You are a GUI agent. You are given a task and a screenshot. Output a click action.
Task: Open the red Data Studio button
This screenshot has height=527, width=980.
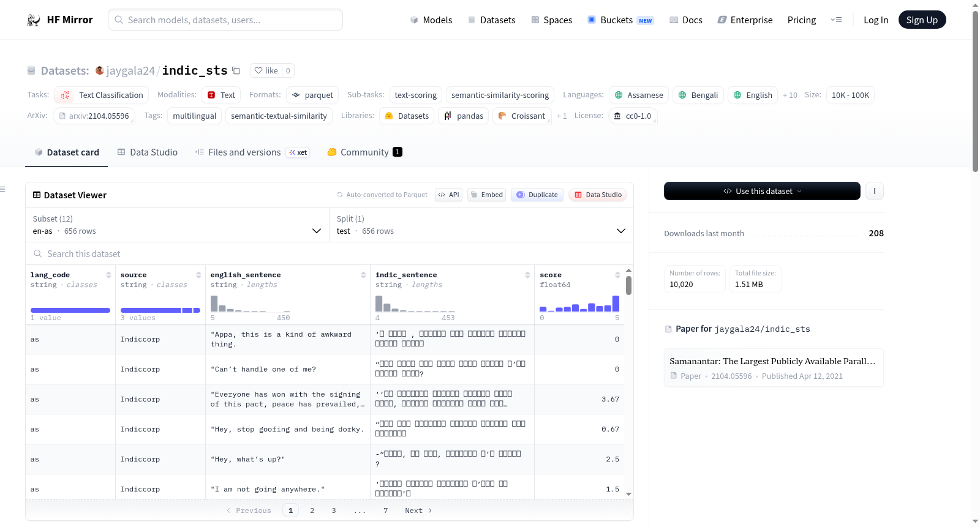[x=597, y=195]
